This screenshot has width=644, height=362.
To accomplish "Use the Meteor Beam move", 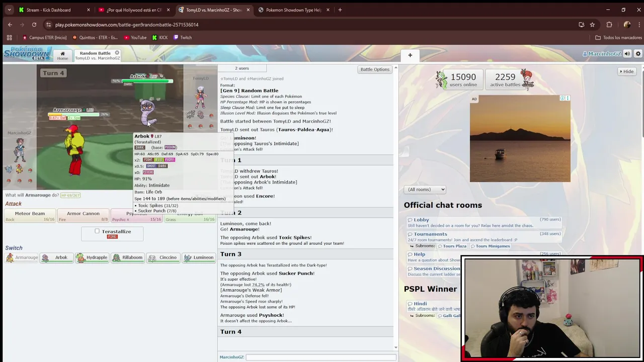I will [x=30, y=216].
